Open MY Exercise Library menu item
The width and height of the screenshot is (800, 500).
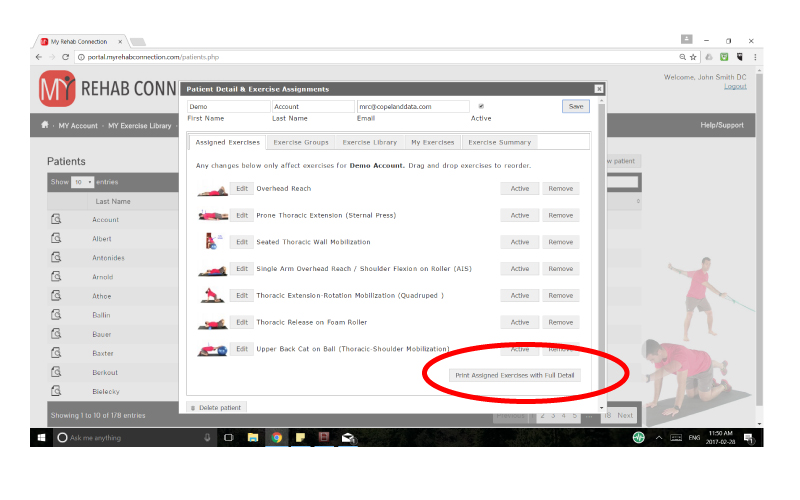(140, 126)
